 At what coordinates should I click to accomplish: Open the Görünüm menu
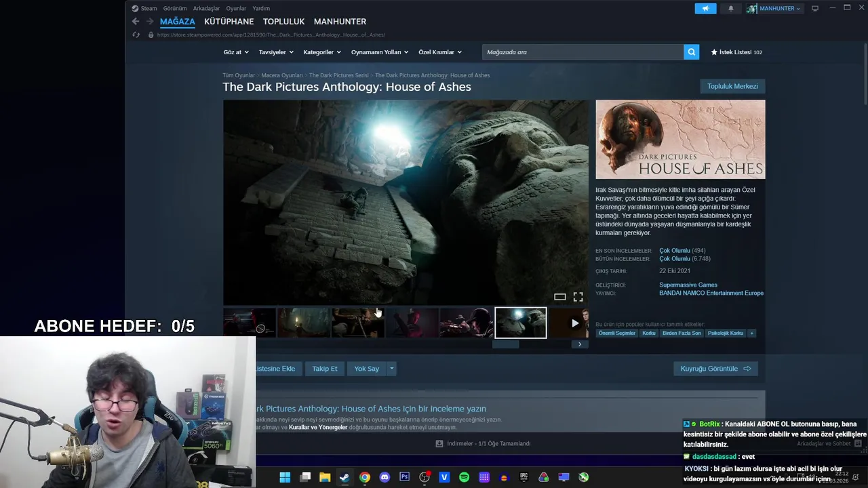pos(175,8)
